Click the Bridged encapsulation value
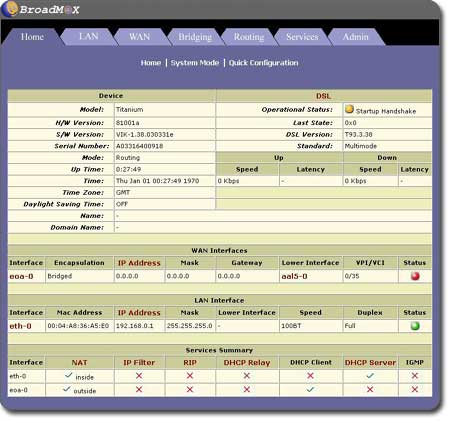This screenshot has height=421, width=450. pos(60,276)
